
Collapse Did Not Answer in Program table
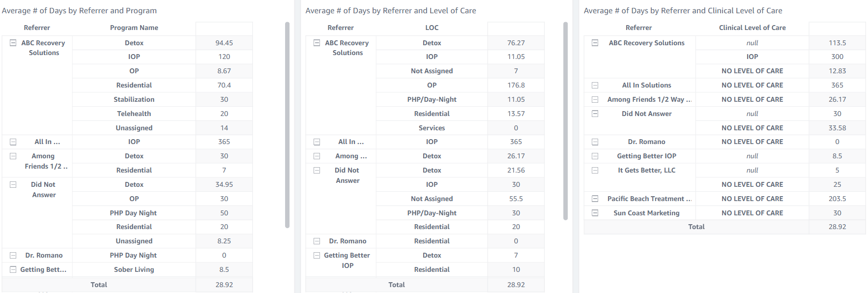click(13, 185)
